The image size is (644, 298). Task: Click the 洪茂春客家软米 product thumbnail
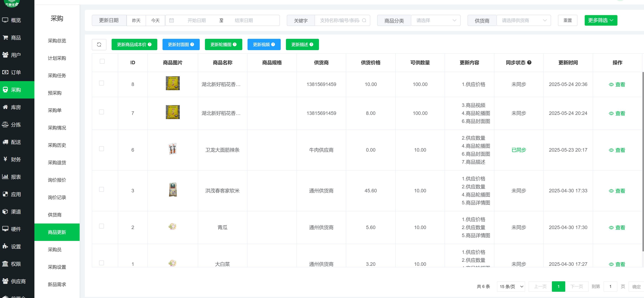pyautogui.click(x=173, y=190)
